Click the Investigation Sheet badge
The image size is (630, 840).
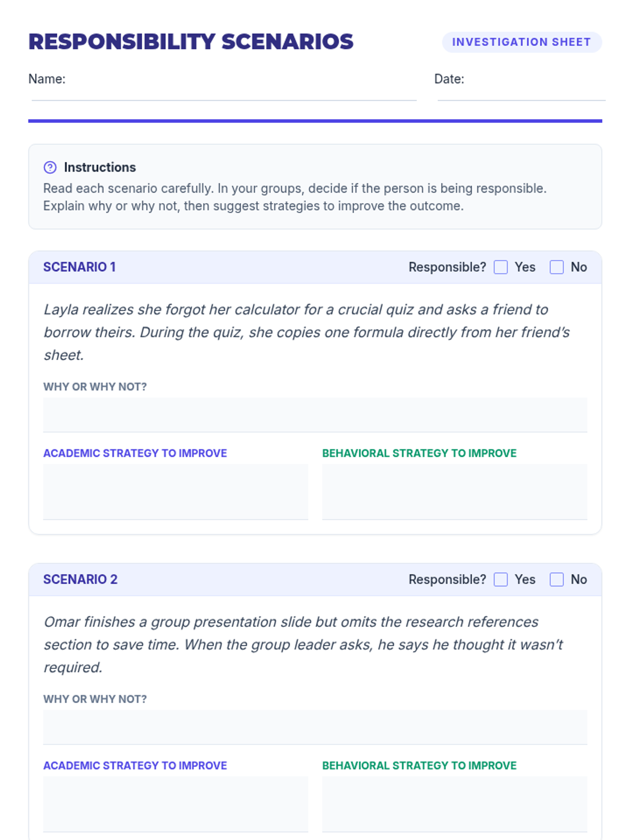click(521, 42)
